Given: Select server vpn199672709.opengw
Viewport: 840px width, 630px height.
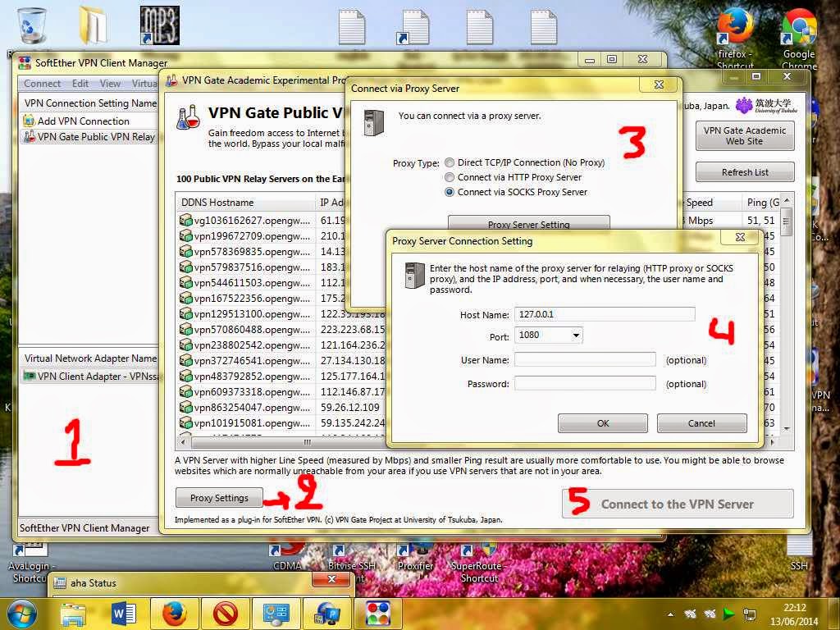Looking at the screenshot, I should point(245,235).
